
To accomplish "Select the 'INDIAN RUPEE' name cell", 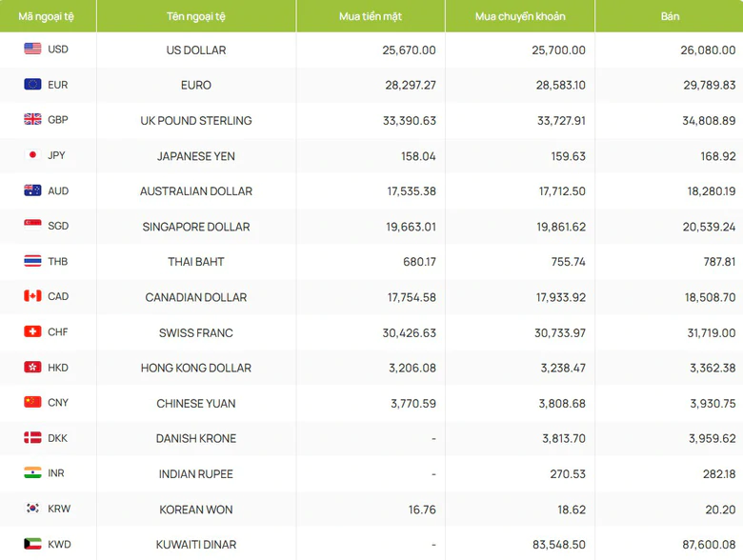I will (x=196, y=474).
